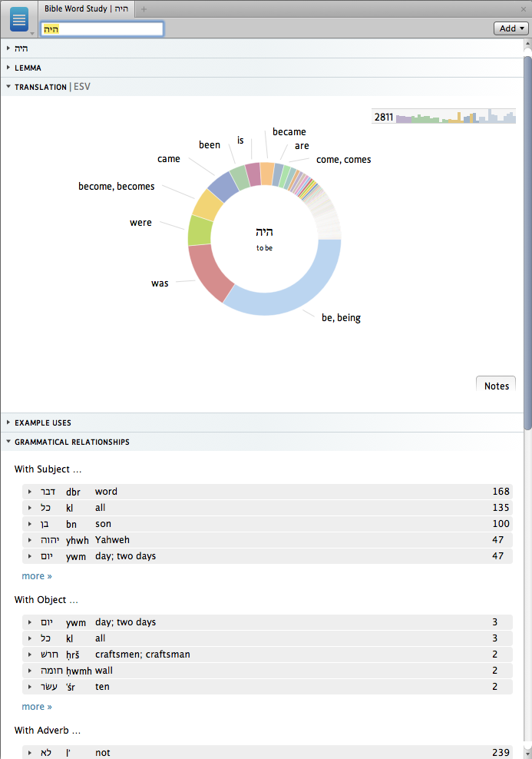Expand the kl 'all' object row with 3
The image size is (532, 759).
(x=30, y=638)
